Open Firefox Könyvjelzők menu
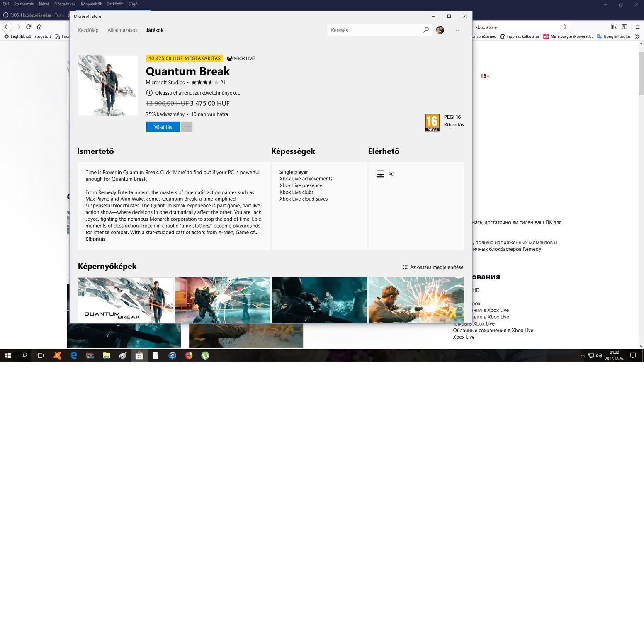 click(91, 4)
